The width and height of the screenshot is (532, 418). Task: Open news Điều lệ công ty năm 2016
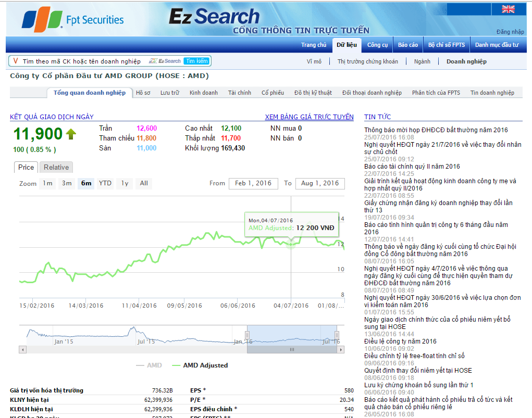400,341
